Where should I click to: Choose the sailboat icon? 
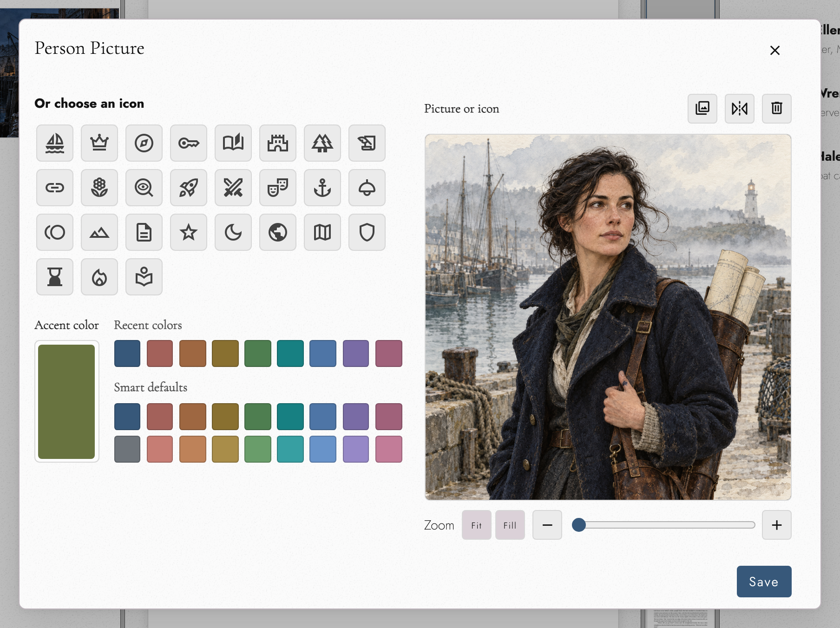click(x=55, y=143)
